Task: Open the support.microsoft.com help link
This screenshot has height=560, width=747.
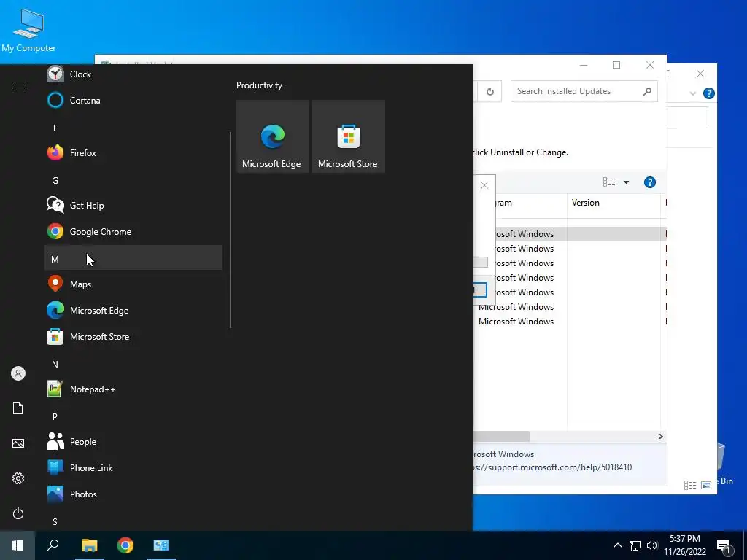Action: [x=552, y=467]
